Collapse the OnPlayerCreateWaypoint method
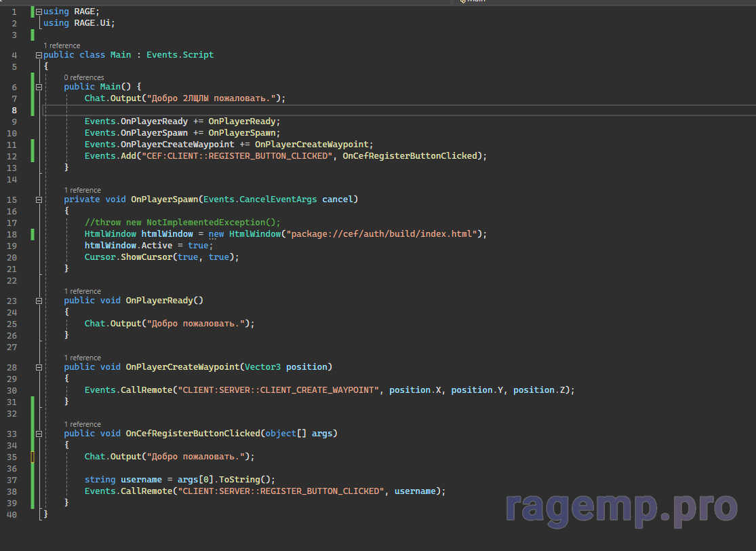This screenshot has width=756, height=551. tap(39, 367)
